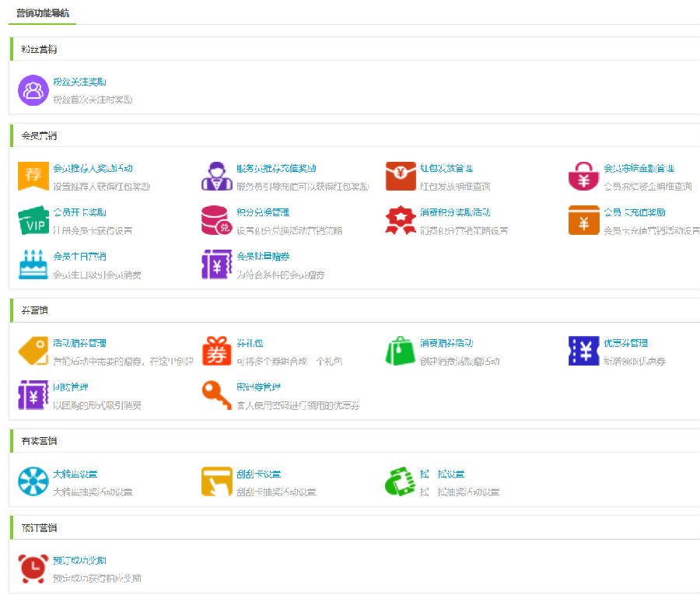
Task: Open the 摇一摇设置 link
Action: click(x=442, y=474)
